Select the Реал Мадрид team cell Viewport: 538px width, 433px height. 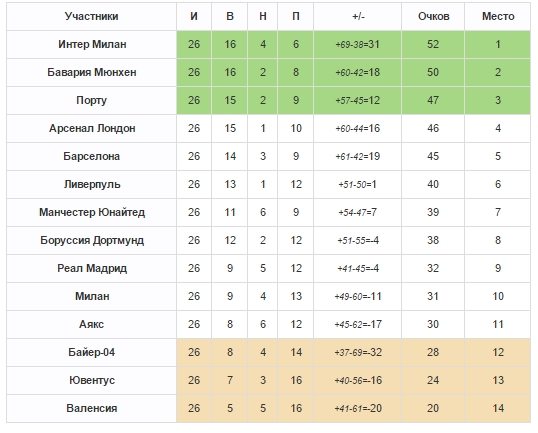pos(92,268)
